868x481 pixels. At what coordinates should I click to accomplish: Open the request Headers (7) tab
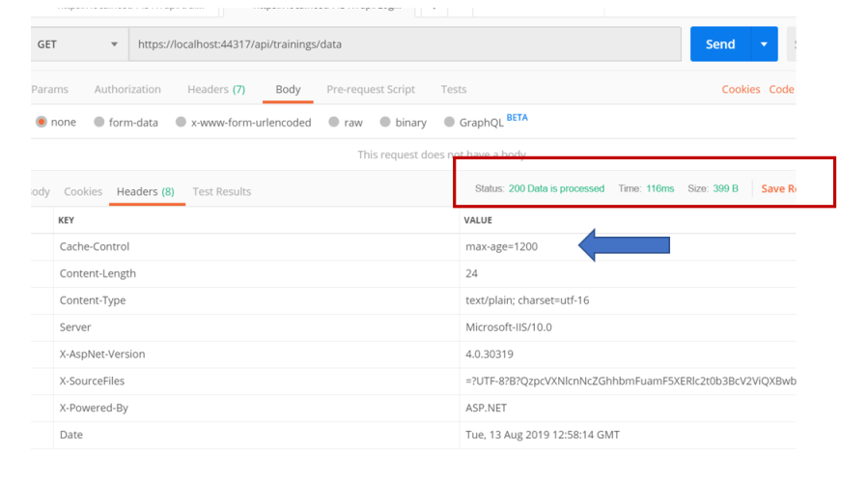[x=216, y=90]
